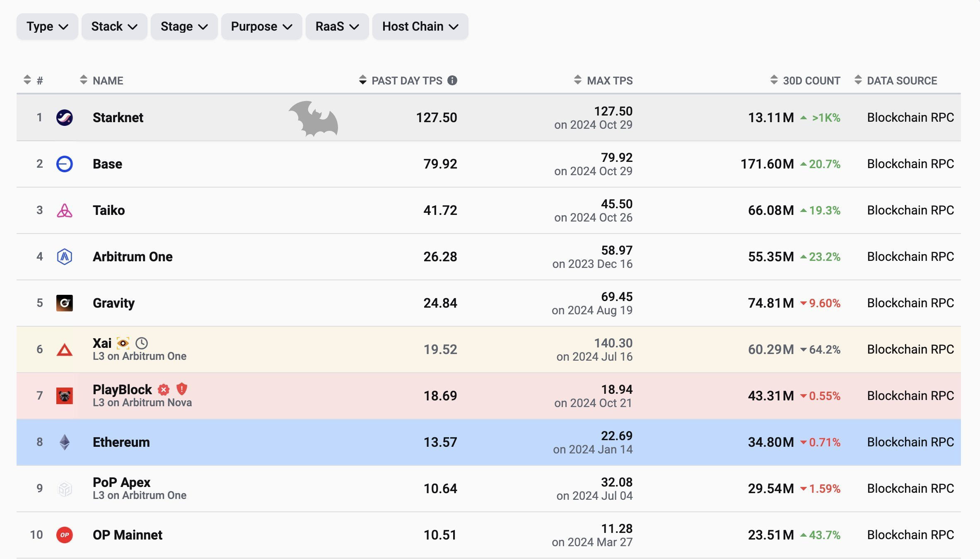This screenshot has width=980, height=559.
Task: Click the Gravity logo icon
Action: point(65,303)
